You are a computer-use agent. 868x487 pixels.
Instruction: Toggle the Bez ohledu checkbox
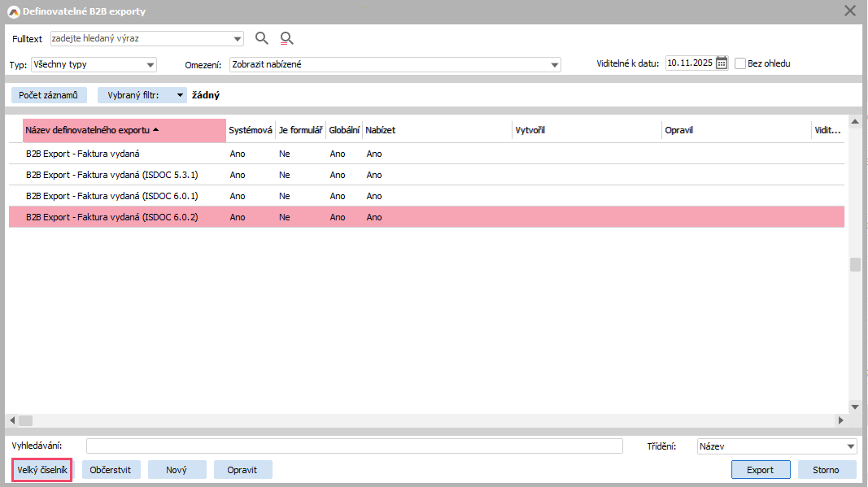click(x=740, y=63)
